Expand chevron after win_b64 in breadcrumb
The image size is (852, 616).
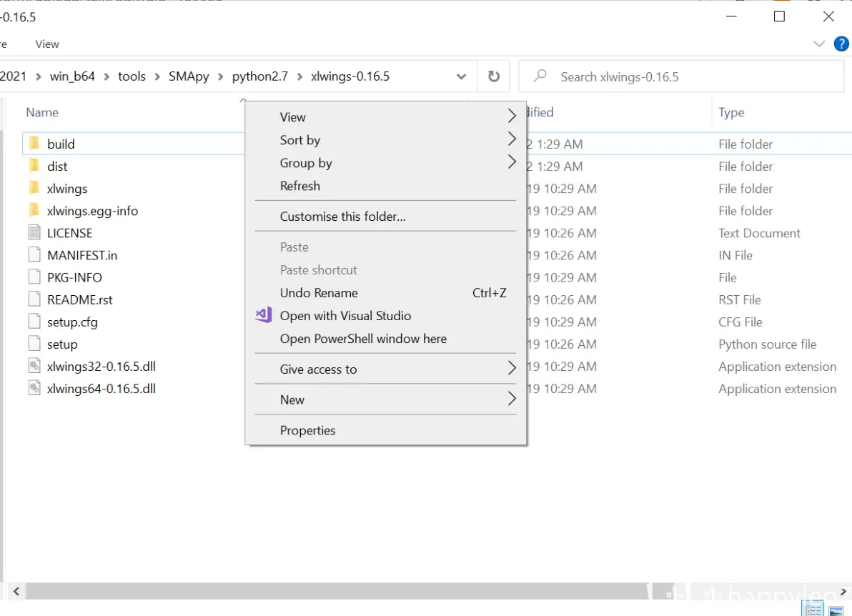(106, 76)
